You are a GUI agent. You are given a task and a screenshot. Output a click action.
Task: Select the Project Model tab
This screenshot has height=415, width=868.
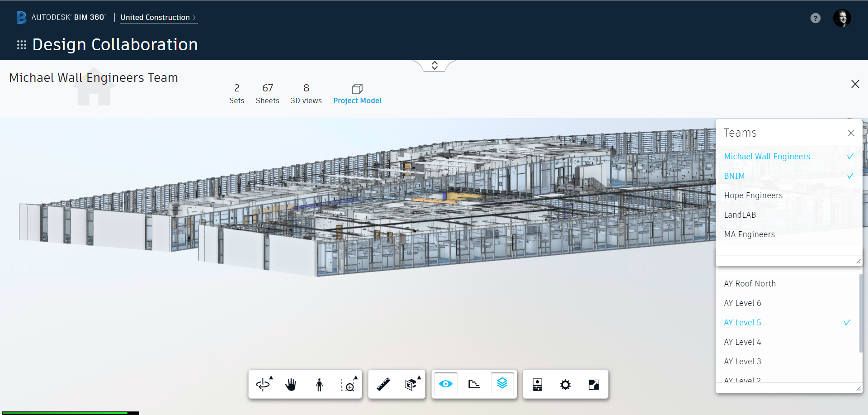click(357, 94)
